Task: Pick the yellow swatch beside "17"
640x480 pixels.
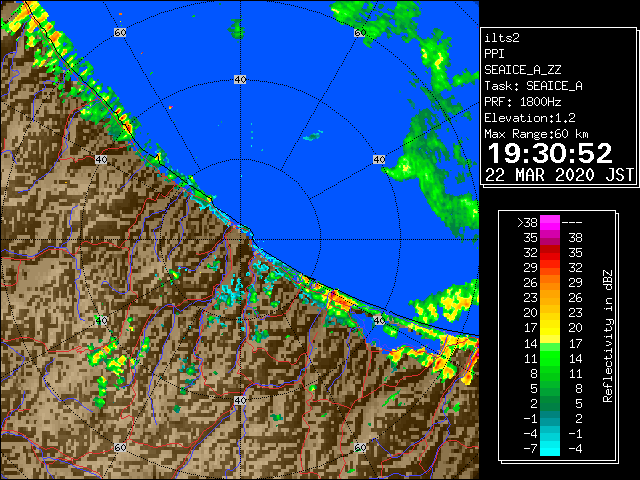Action: (x=549, y=328)
